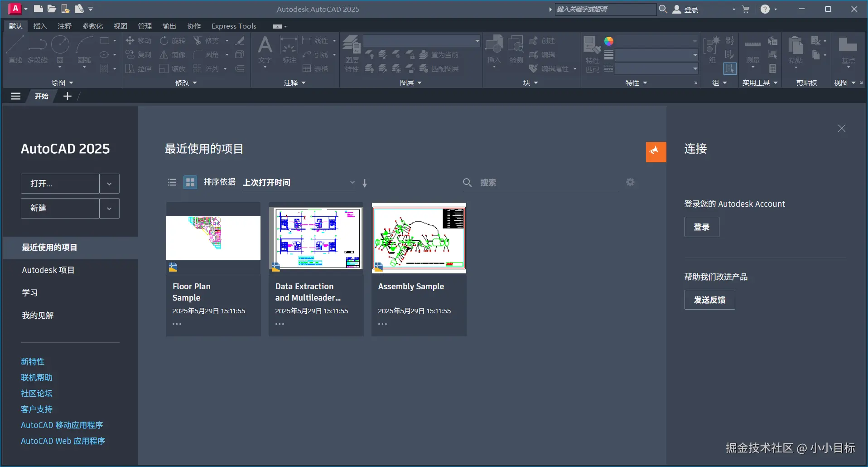868x467 pixels.
Task: Click the keyword search box in title bar
Action: (x=605, y=9)
